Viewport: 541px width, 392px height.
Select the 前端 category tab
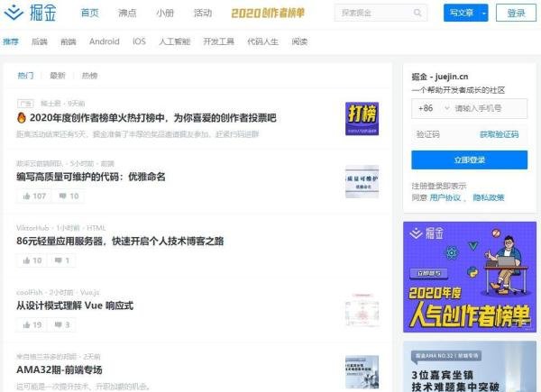[x=69, y=41]
